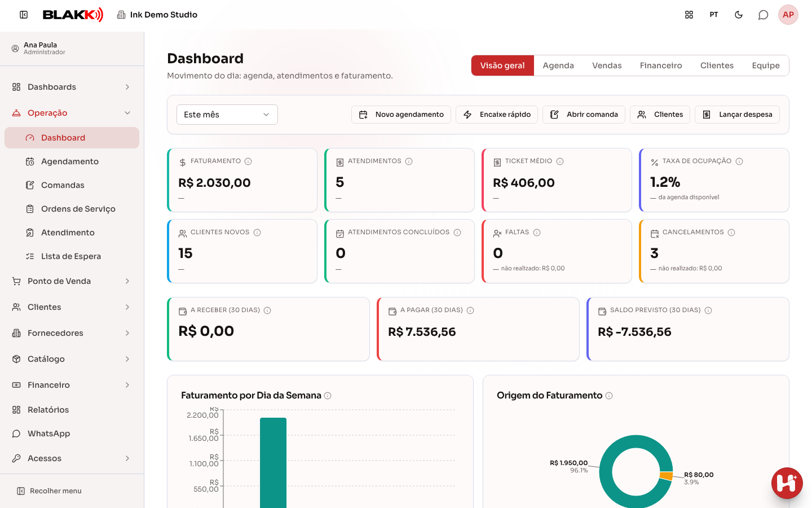Open Comandas in the sidebar
Screen dimensions: 812x508
pyautogui.click(x=72, y=185)
